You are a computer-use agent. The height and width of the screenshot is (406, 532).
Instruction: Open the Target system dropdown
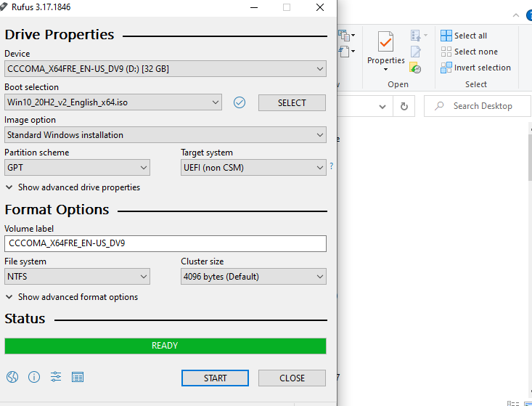point(253,168)
